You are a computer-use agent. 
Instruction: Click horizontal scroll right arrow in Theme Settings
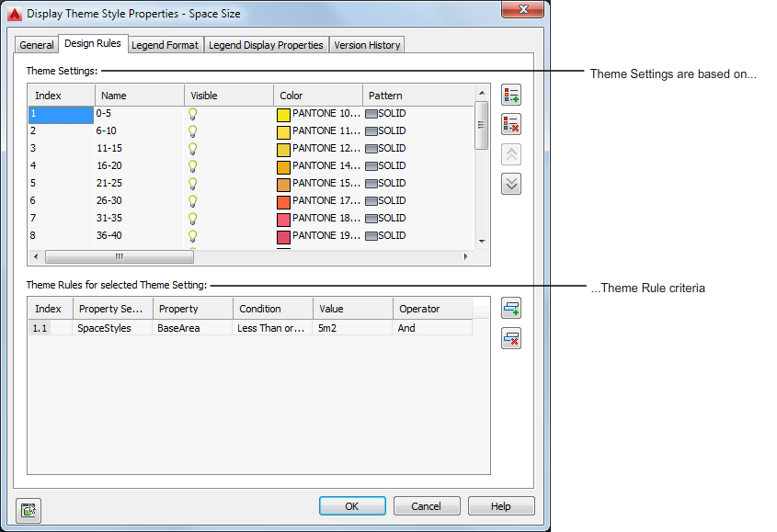pos(465,256)
